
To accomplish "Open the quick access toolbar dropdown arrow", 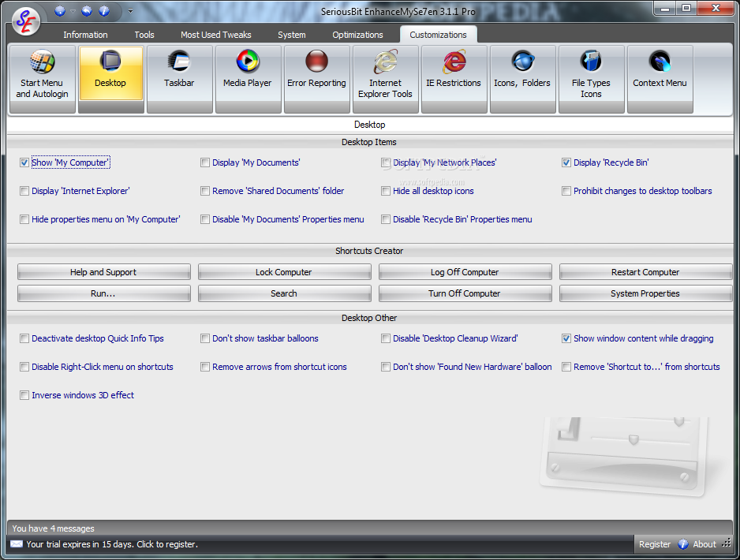I will coord(130,11).
